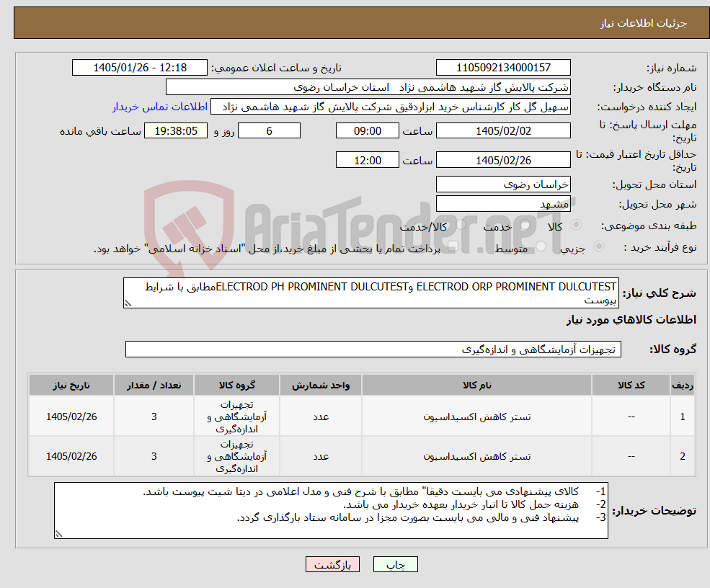Image resolution: width=710 pixels, height=588 pixels.
Task: Click the resize handle of buyer notes box
Action: tap(58, 534)
